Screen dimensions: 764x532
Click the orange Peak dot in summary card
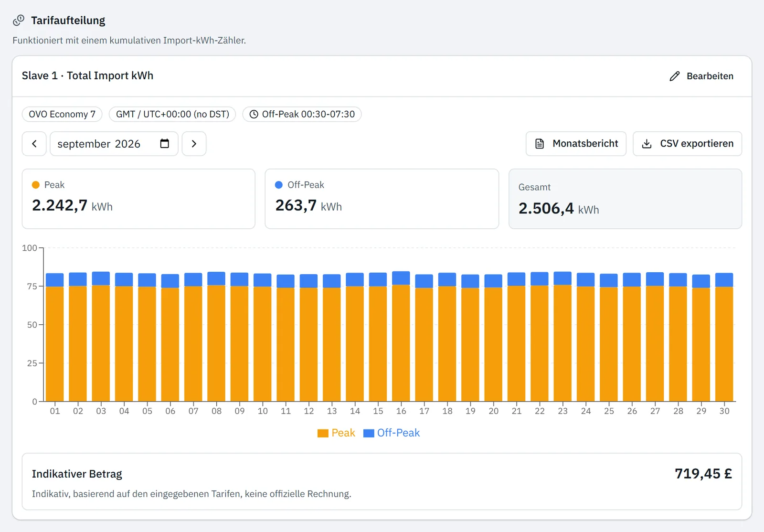tap(36, 185)
